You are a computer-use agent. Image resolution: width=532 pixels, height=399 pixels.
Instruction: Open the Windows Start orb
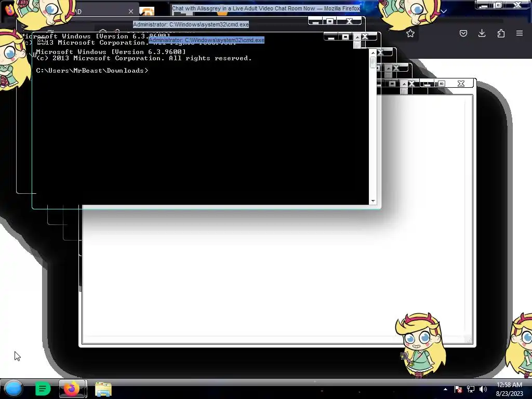pyautogui.click(x=14, y=389)
